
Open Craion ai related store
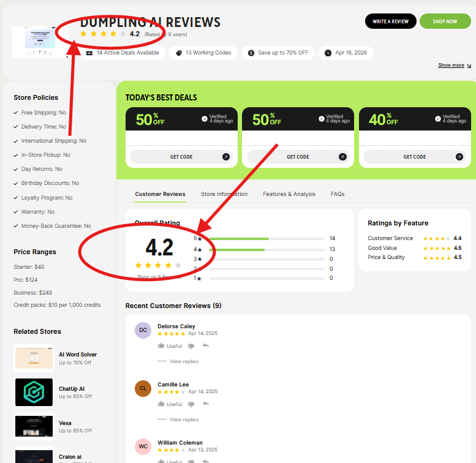[x=70, y=457]
